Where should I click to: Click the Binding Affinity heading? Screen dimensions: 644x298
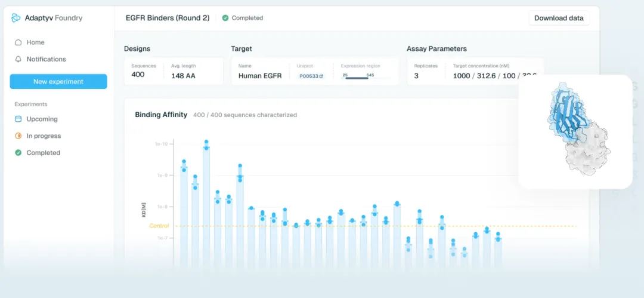(x=161, y=115)
